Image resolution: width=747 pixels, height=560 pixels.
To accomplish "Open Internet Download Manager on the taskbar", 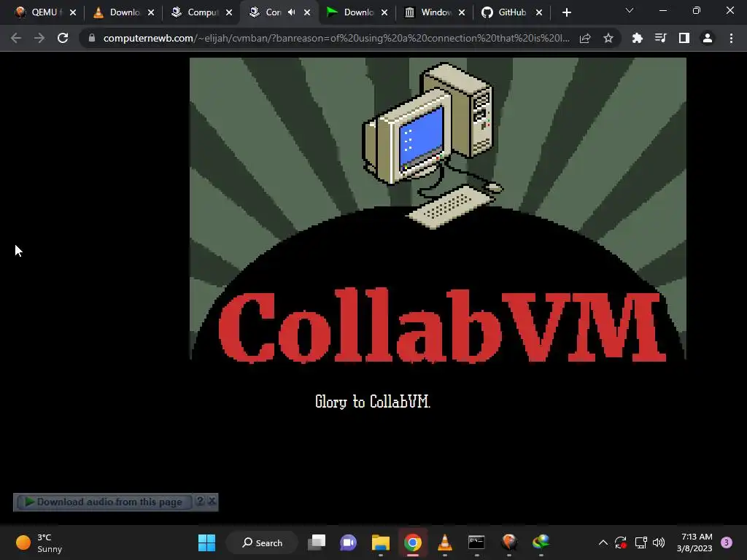I will tap(541, 542).
